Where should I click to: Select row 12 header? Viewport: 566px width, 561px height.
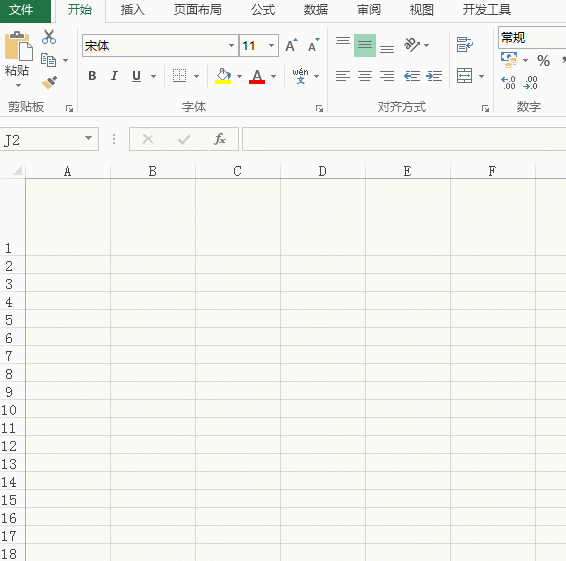[12, 446]
